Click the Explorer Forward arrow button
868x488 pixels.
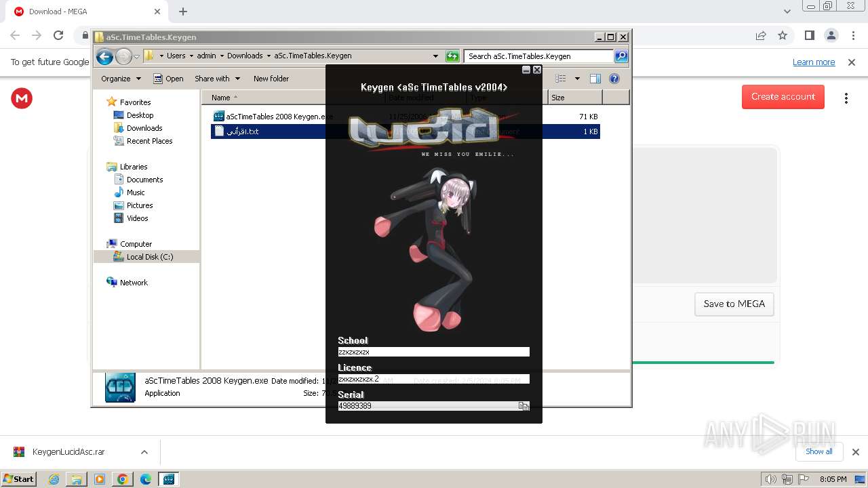(x=123, y=56)
